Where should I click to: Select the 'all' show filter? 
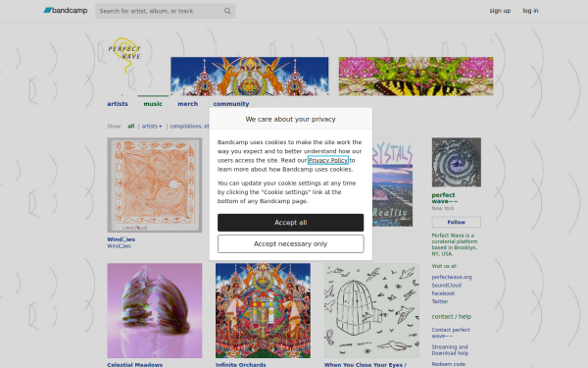131,127
